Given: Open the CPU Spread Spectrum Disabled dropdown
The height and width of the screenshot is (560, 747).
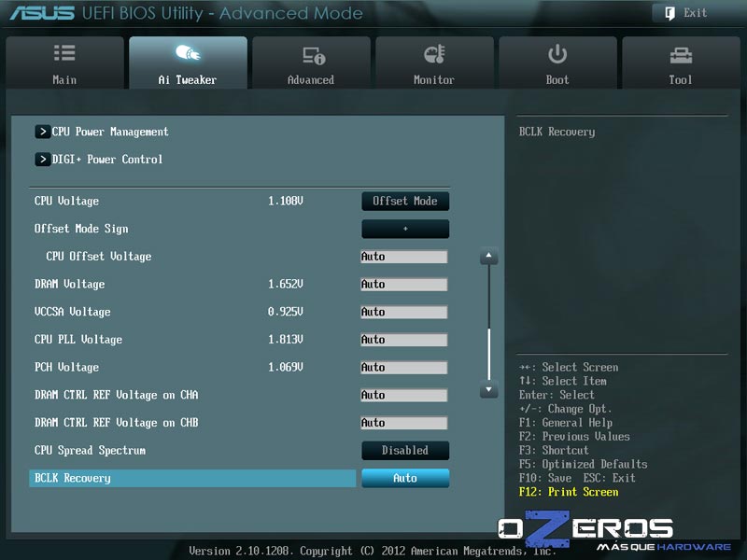Looking at the screenshot, I should (405, 451).
